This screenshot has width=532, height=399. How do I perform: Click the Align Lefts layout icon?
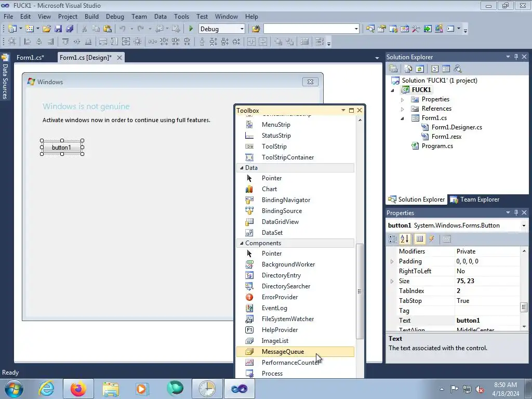28,42
